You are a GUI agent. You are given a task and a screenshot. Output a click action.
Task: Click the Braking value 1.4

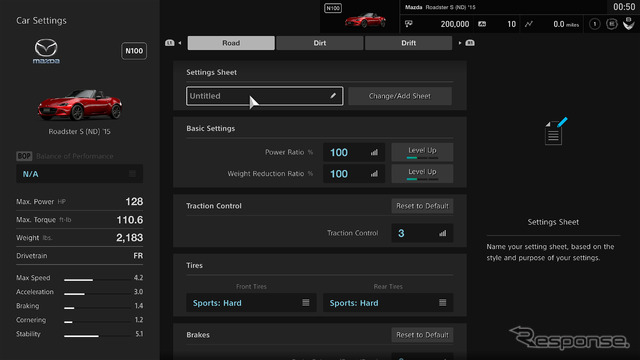click(139, 306)
